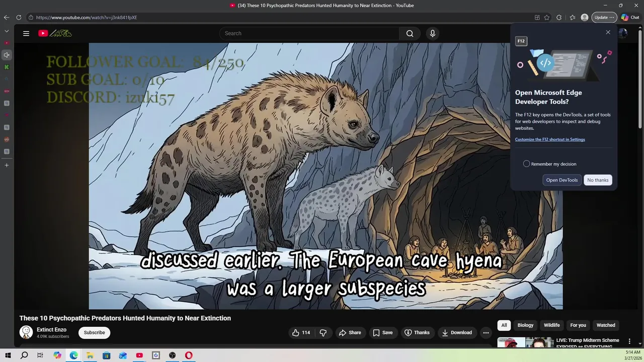Switch to Microsoft Edge on taskbar
The image size is (644, 362).
(x=73, y=355)
